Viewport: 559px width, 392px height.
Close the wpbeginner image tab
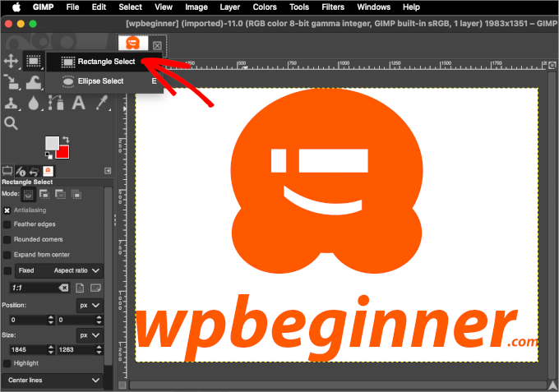coord(157,46)
